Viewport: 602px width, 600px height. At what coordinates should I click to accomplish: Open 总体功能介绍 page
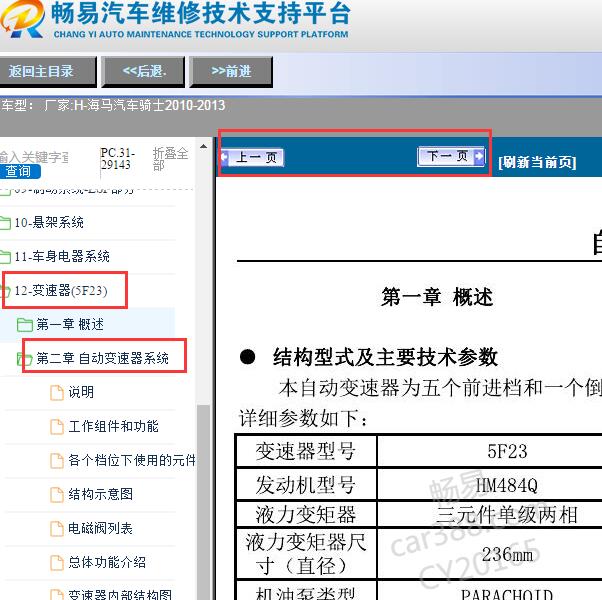pos(107,562)
